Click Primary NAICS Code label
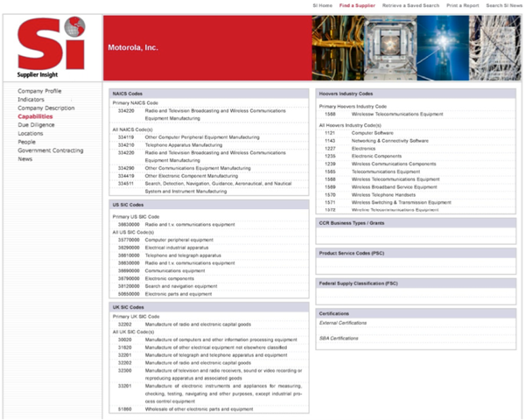Image resolution: width=525 pixels, height=420 pixels. [x=136, y=103]
